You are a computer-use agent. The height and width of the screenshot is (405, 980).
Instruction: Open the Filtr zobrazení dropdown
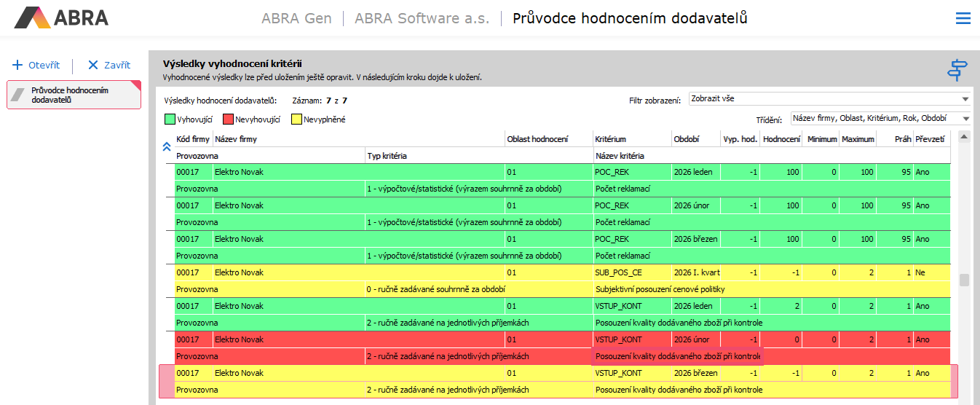(x=829, y=99)
